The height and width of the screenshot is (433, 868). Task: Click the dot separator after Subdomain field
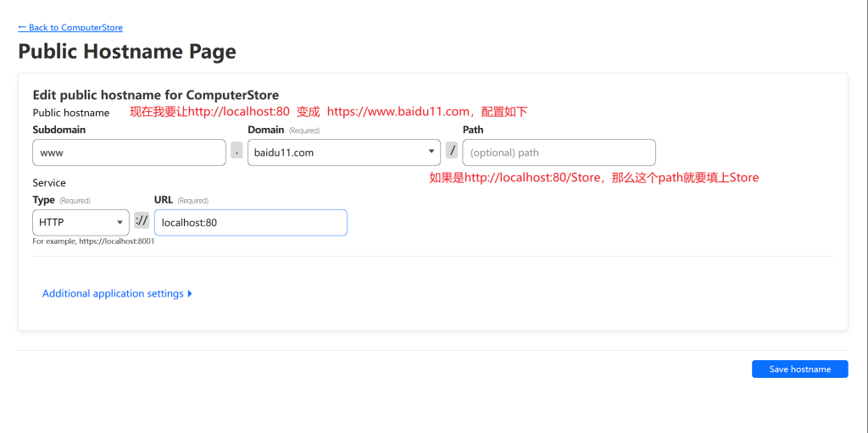pyautogui.click(x=236, y=151)
